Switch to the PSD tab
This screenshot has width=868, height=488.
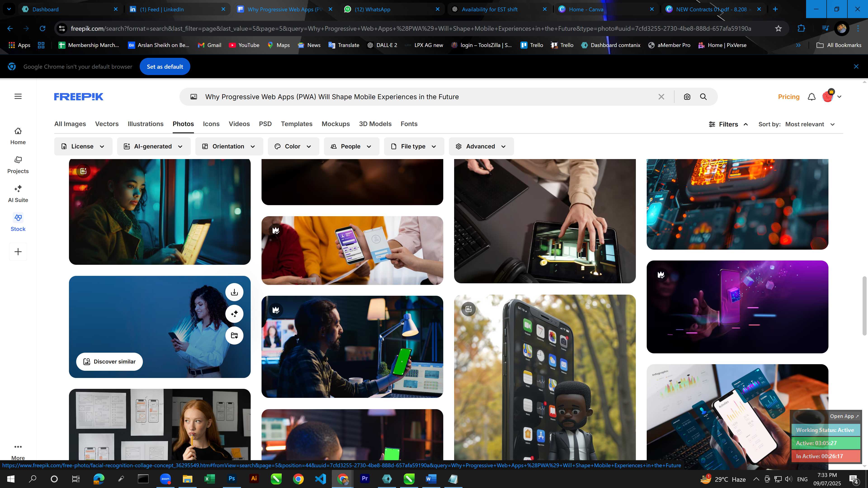(x=265, y=124)
